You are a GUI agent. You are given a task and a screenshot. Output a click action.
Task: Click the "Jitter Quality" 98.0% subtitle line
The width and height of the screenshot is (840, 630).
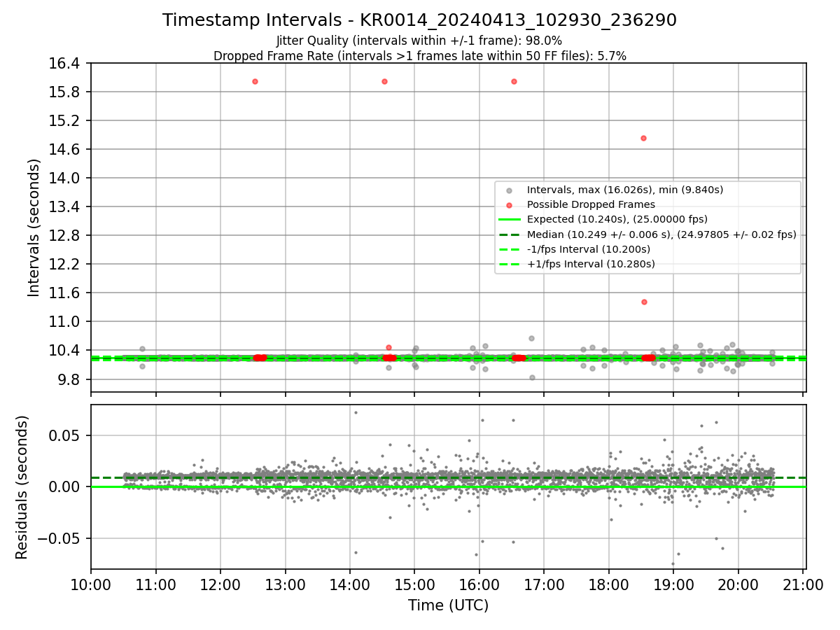(x=419, y=41)
